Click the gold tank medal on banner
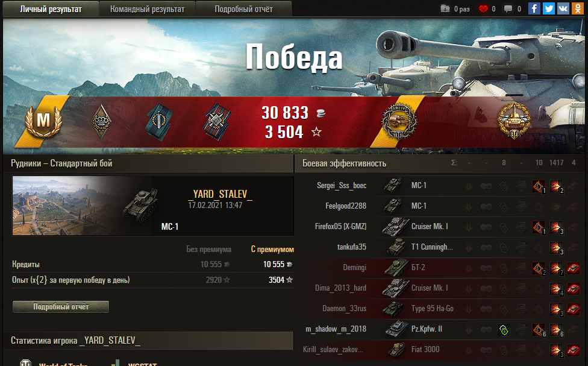The image size is (588, 366). [514, 121]
